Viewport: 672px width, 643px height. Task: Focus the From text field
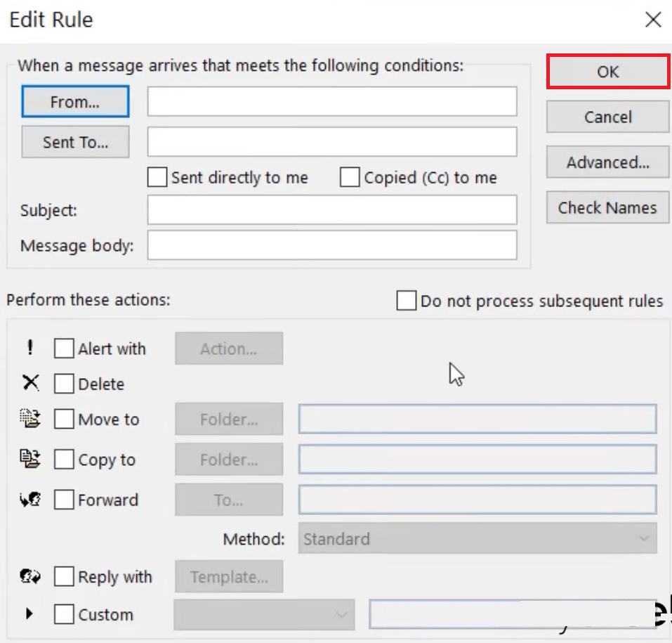(332, 101)
